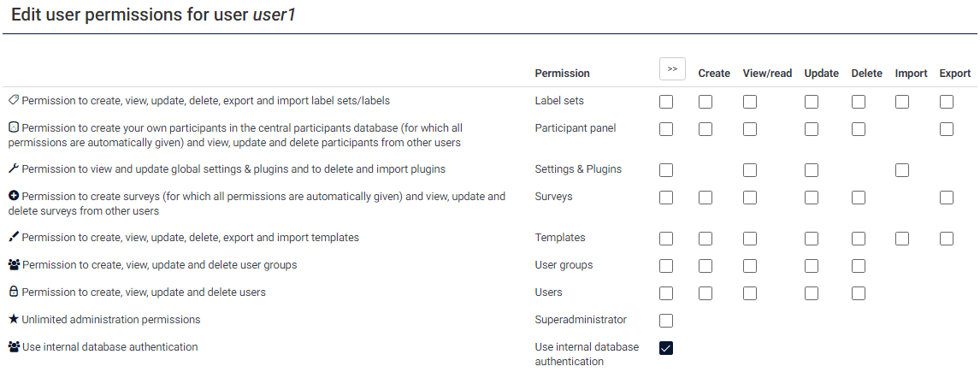980x378 pixels.
Task: Enable View/read for Participant panel
Action: (x=750, y=129)
